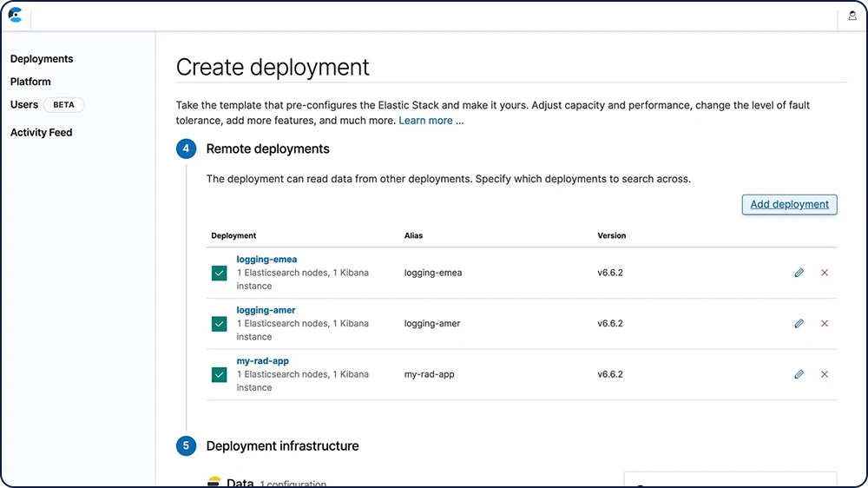Uncheck the logging-emea deployment checkbox

[x=220, y=273]
